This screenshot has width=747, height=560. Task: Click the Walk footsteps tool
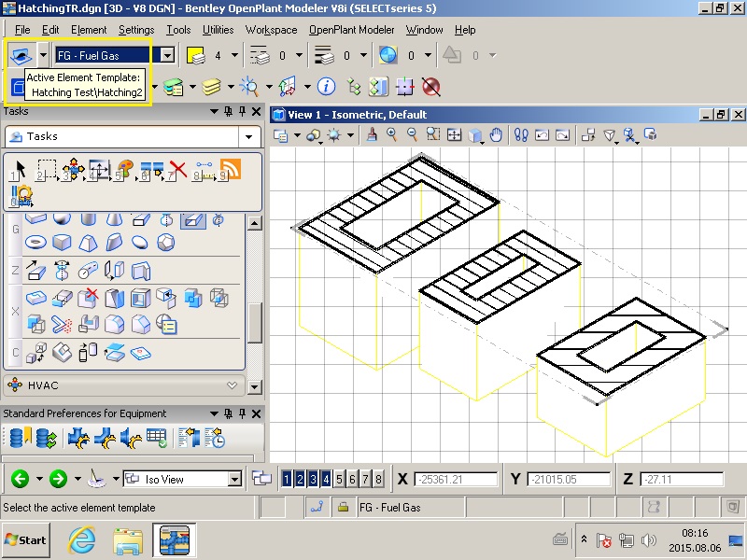tap(521, 135)
